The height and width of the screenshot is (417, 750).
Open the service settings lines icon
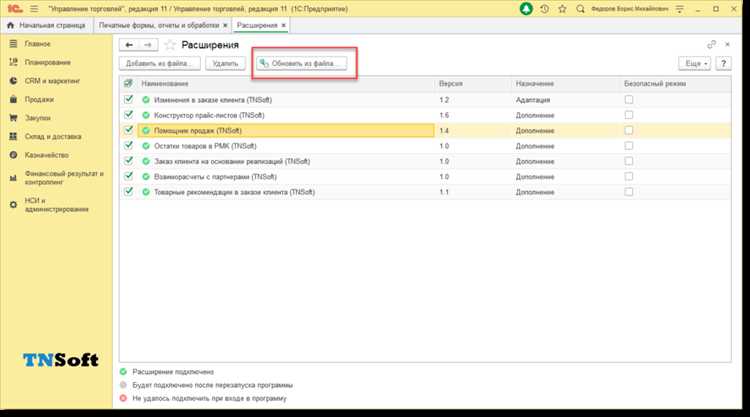(680, 9)
